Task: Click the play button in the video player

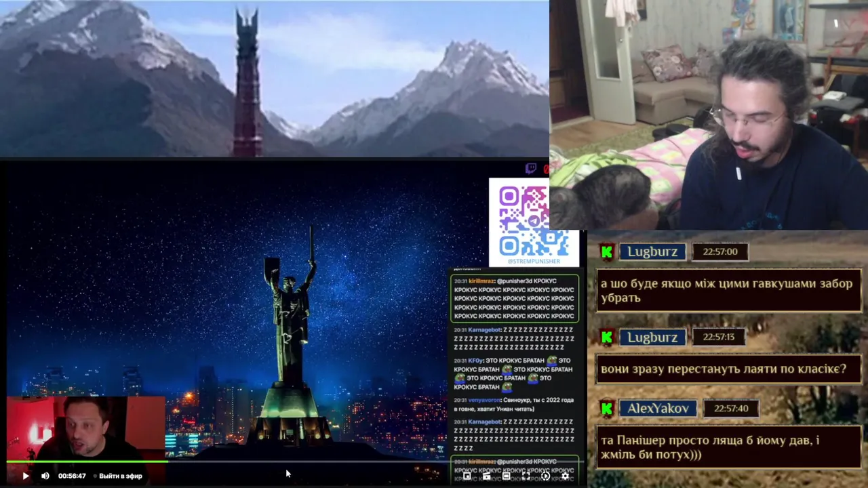Action: 25,476
